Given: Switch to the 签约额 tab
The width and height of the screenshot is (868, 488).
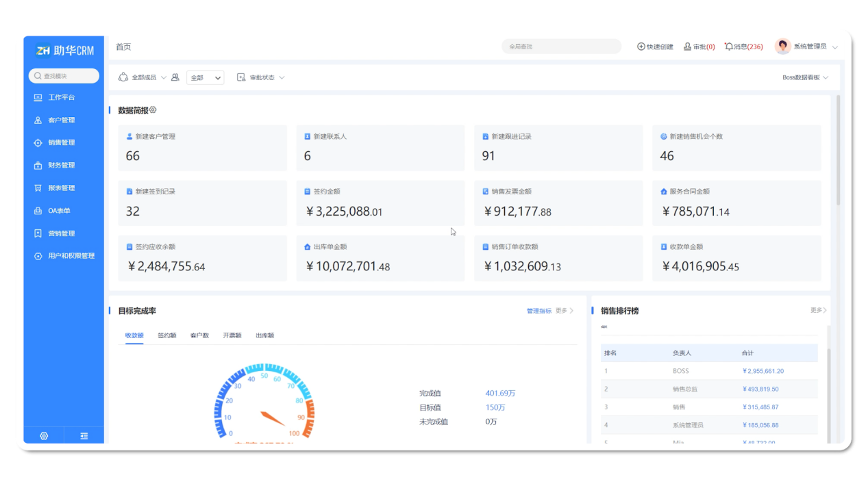Looking at the screenshot, I should pyautogui.click(x=167, y=335).
